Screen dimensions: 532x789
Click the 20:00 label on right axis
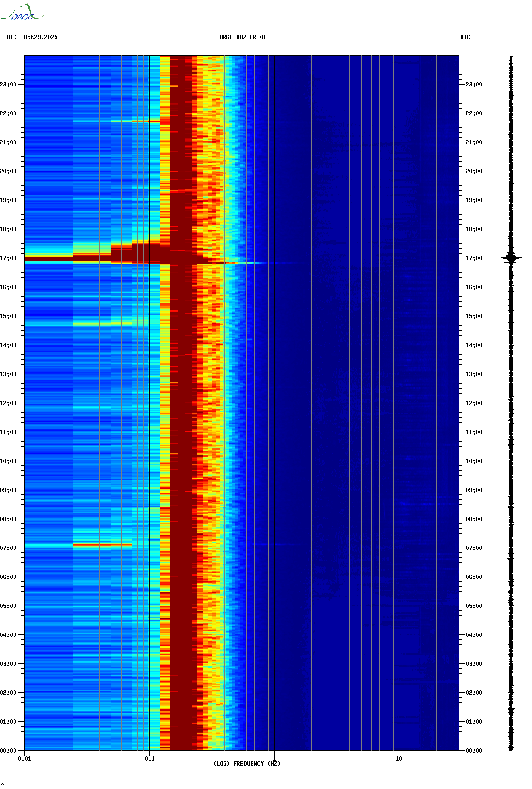[x=474, y=171]
